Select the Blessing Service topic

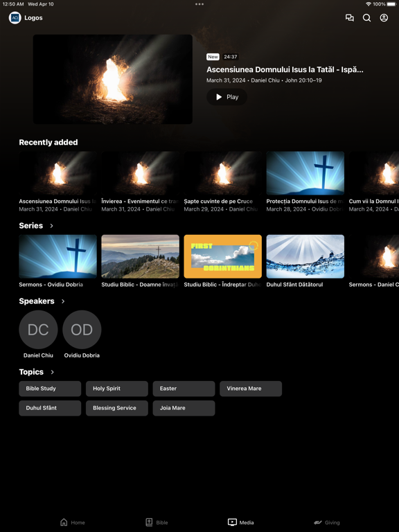[116, 408]
